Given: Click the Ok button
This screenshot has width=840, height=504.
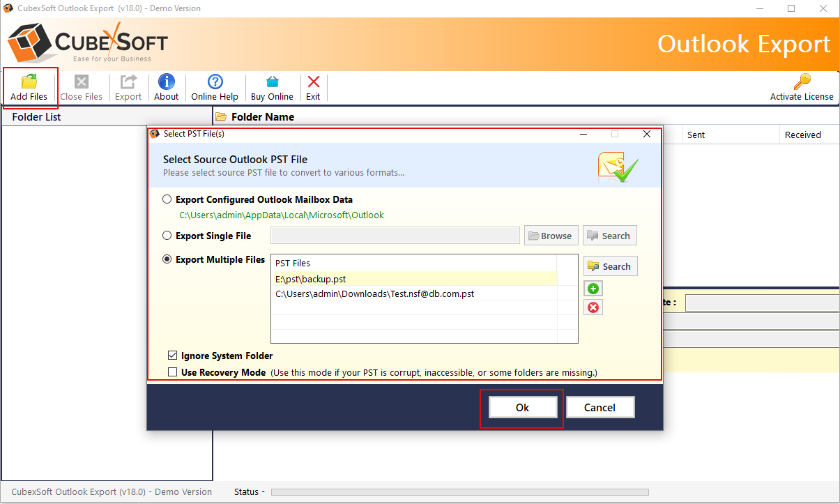Looking at the screenshot, I should (522, 408).
